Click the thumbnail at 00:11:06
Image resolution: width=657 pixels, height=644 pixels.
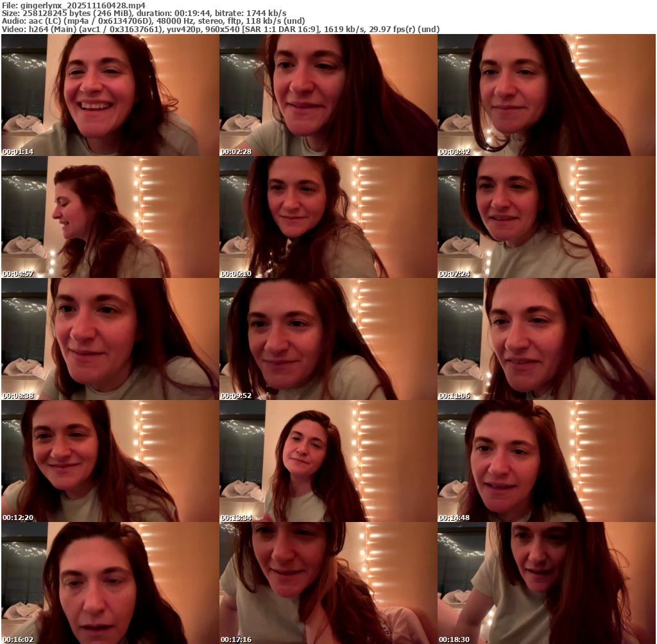(546, 339)
